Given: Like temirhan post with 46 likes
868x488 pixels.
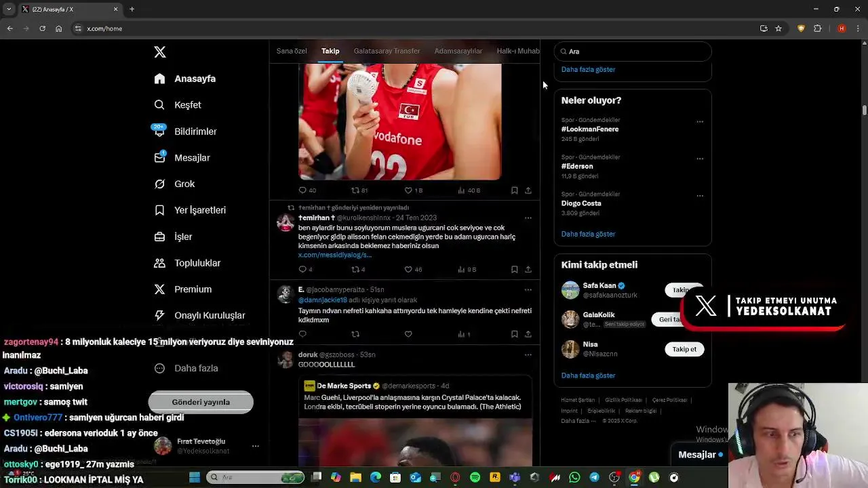Looking at the screenshot, I should coord(413,269).
